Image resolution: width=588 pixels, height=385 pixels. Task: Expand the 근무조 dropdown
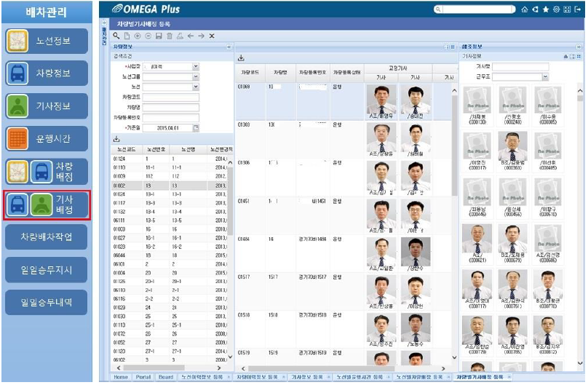pos(545,76)
